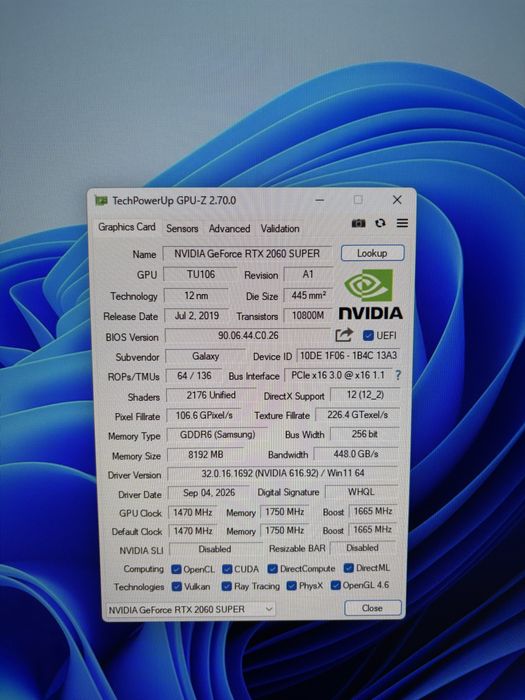
Task: Click the Pixel Fillrate value 106.6 GPixel/s
Action: point(204,415)
